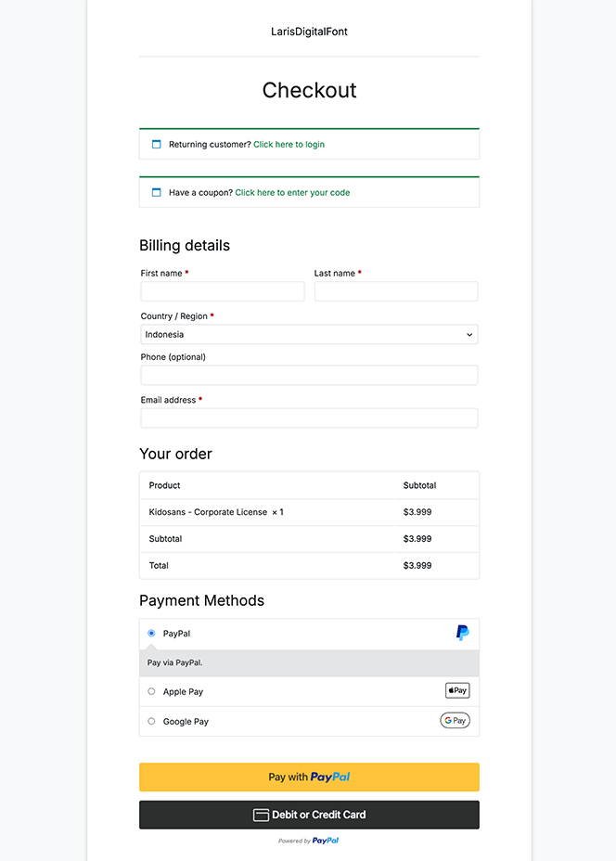Open the Country / Region dropdown
616x861 pixels.
coord(309,334)
